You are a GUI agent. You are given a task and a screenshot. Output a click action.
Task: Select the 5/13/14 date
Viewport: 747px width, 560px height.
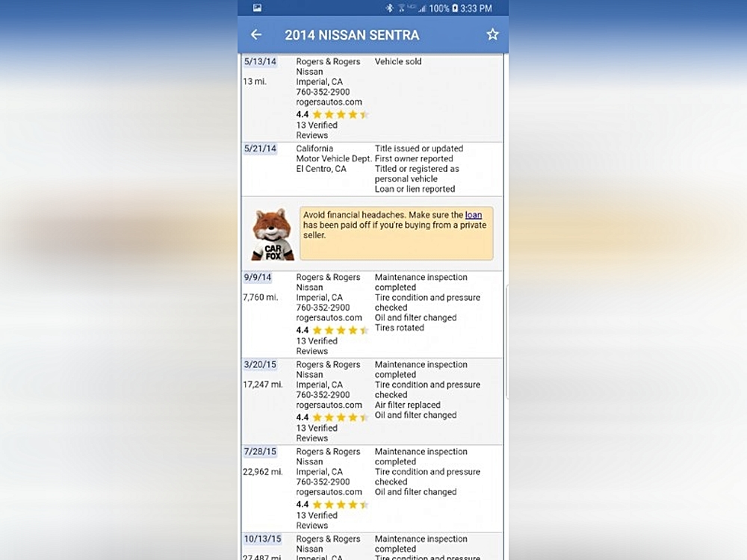click(260, 61)
